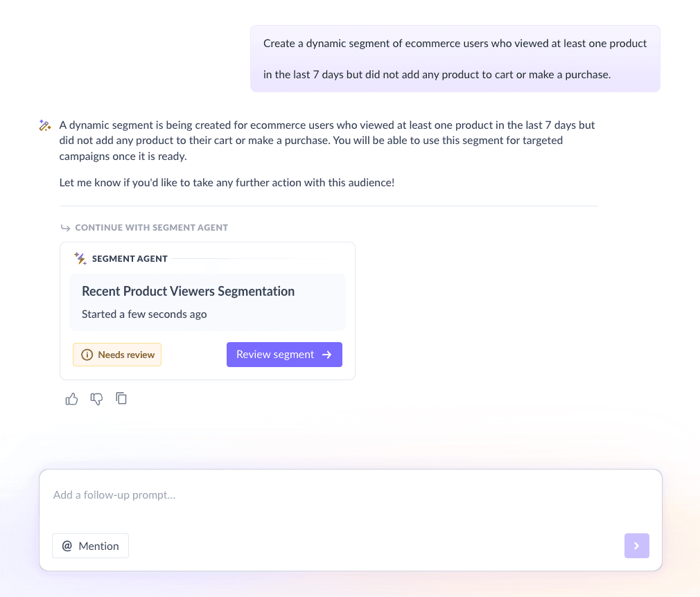This screenshot has height=597, width=700.
Task: Click the AI wand icon beside the response
Action: click(x=44, y=125)
